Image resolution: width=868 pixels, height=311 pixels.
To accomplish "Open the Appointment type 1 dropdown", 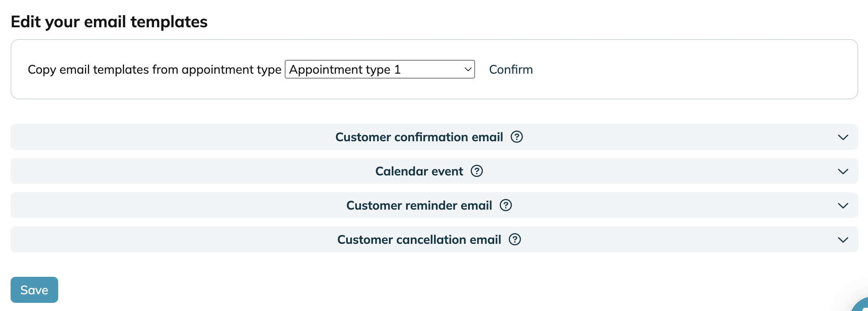I will point(379,69).
